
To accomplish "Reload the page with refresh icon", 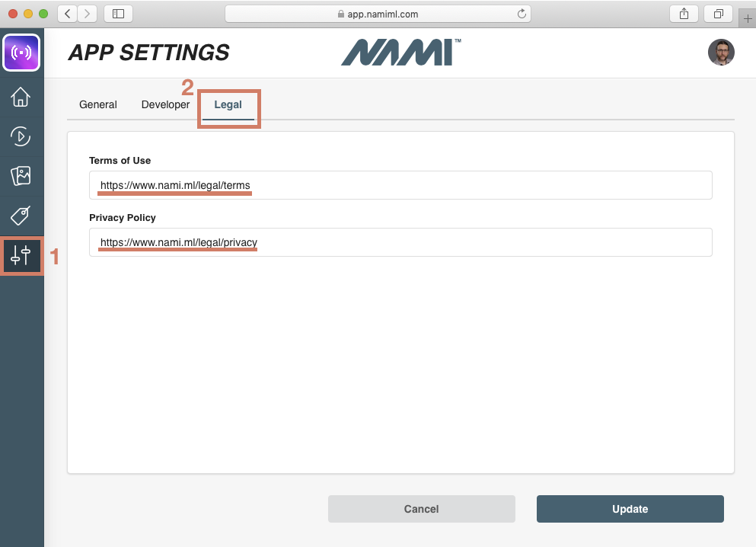I will [522, 14].
